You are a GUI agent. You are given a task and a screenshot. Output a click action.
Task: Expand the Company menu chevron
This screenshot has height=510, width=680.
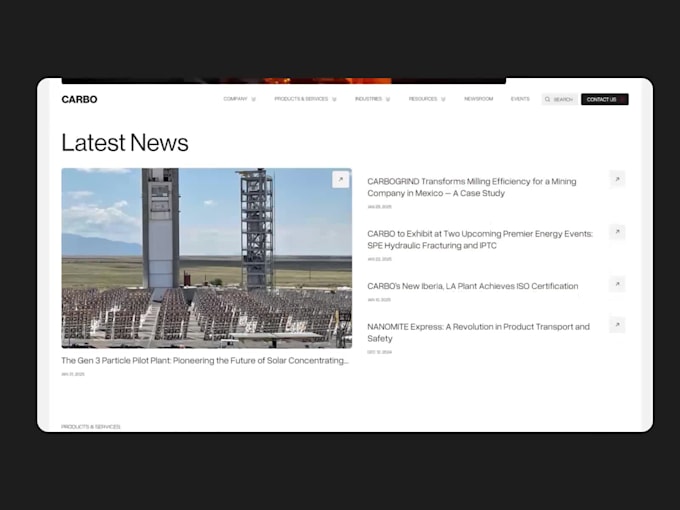pos(254,99)
